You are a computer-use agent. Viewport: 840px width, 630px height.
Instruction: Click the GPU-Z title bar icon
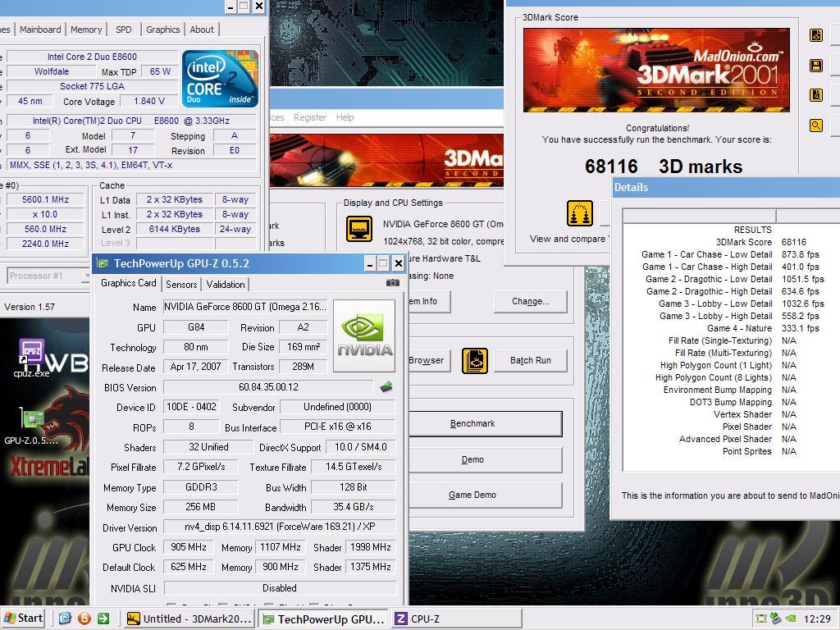[x=102, y=263]
